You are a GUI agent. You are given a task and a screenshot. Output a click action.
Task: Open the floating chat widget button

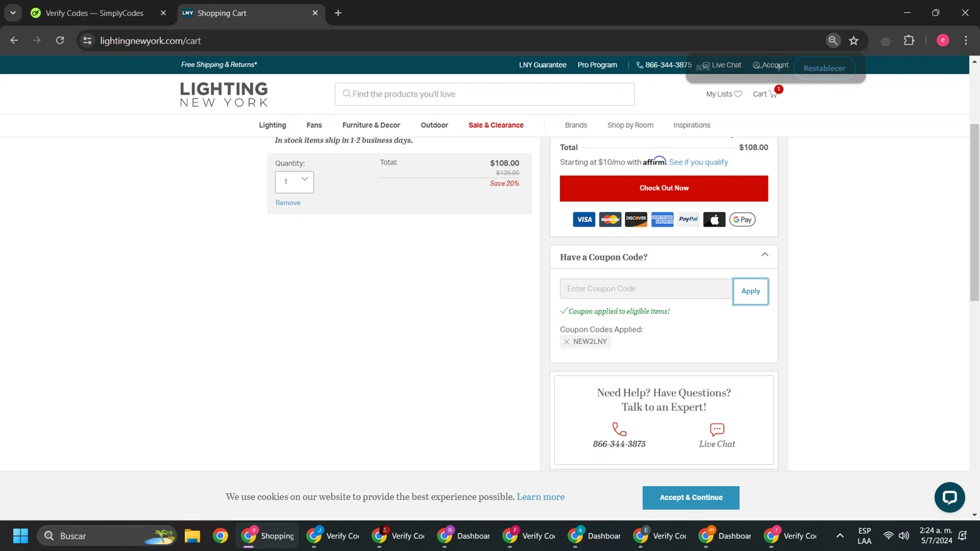(x=949, y=497)
